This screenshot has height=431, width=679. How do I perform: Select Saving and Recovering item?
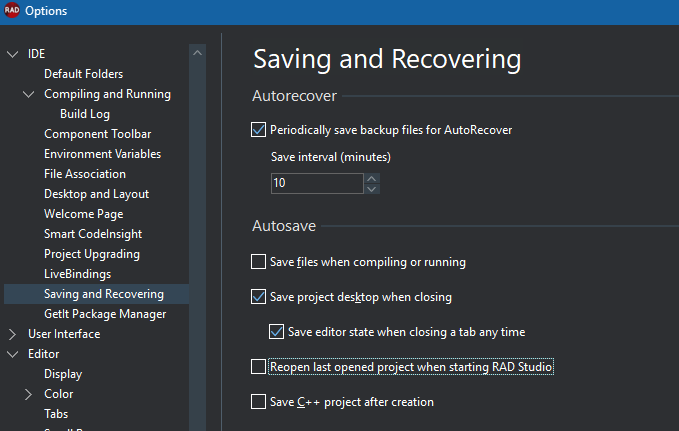click(96, 294)
